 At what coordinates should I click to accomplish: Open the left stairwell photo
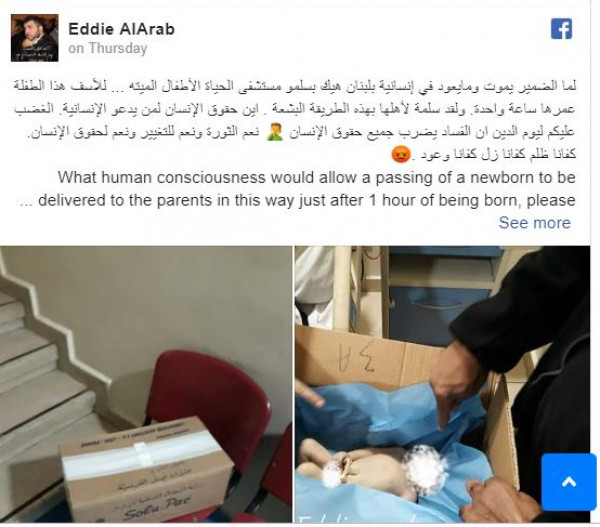146,384
